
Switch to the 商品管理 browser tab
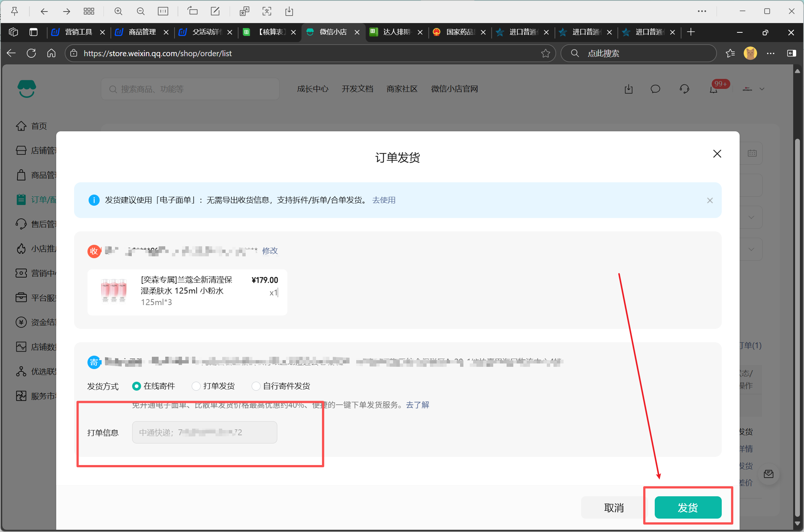[142, 32]
